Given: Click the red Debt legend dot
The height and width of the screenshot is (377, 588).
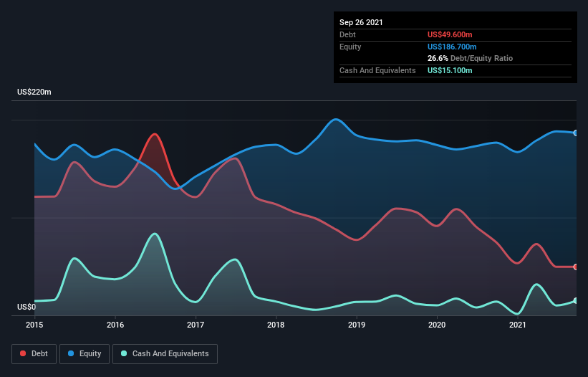Looking at the screenshot, I should point(23,353).
